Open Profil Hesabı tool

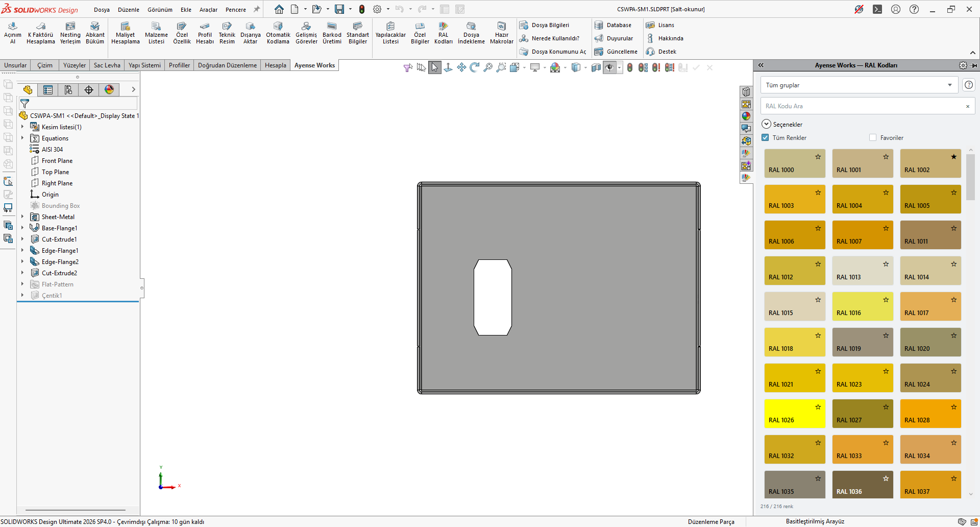(x=205, y=33)
